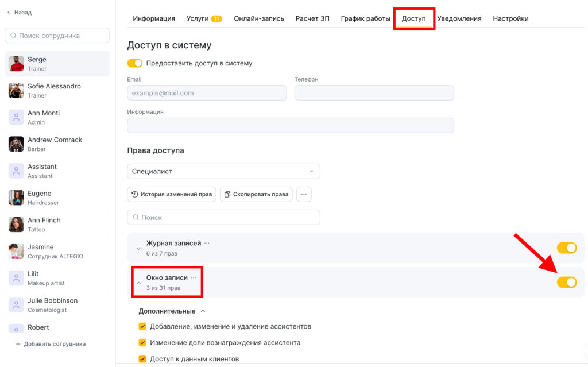Open the Уведомления tab
The width and height of the screenshot is (588, 367).
[459, 18]
